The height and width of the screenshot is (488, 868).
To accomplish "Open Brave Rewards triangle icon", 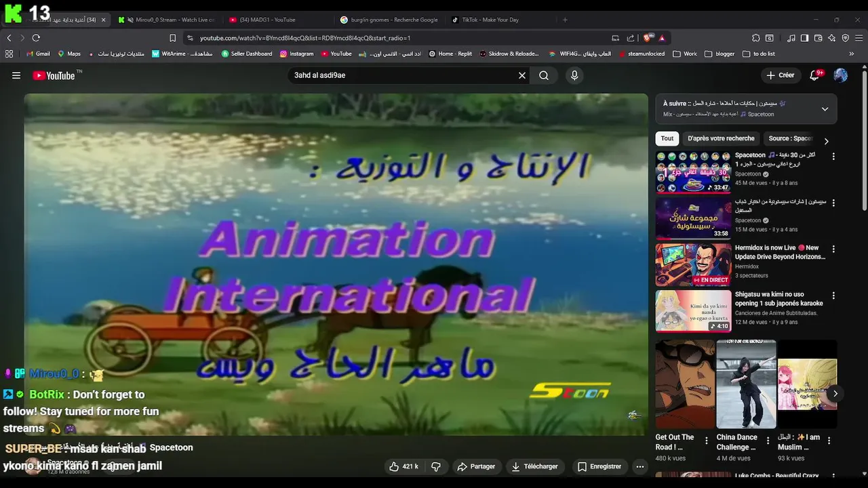I will pyautogui.click(x=662, y=38).
